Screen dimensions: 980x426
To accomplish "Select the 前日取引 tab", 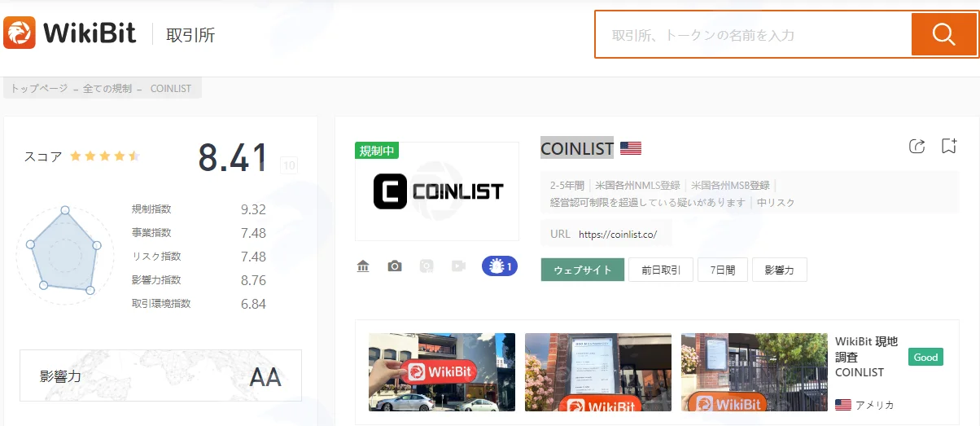I will point(660,270).
